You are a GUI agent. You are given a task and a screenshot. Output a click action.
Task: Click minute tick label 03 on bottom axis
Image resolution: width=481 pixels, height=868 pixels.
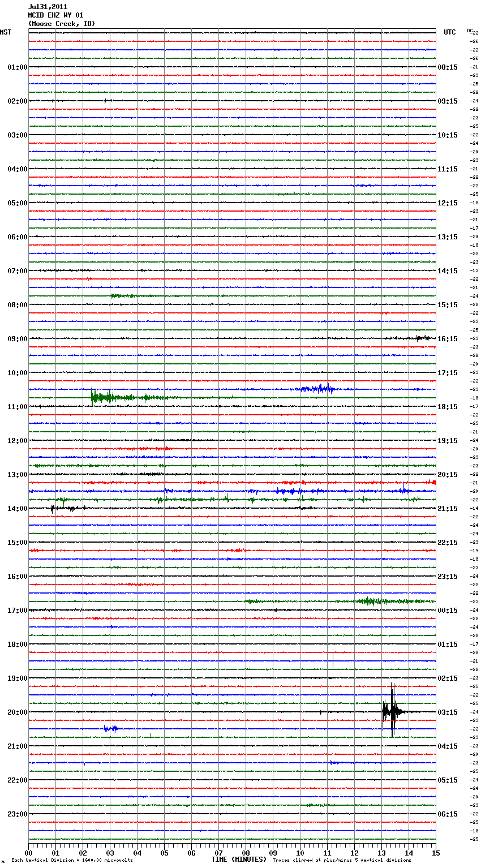coord(110,853)
